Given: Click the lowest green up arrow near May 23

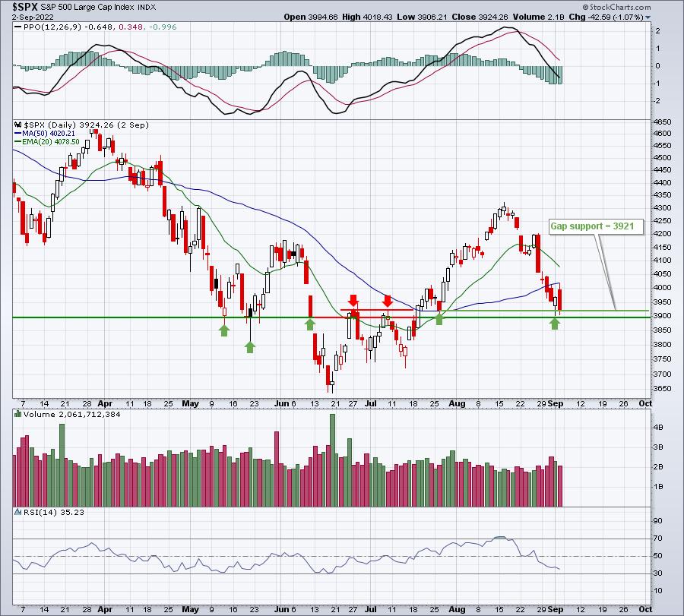Looking at the screenshot, I should click(250, 347).
